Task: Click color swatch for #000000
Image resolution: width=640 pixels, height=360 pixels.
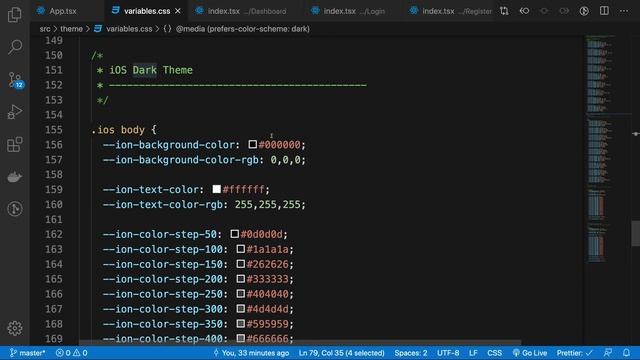Action: [253, 144]
